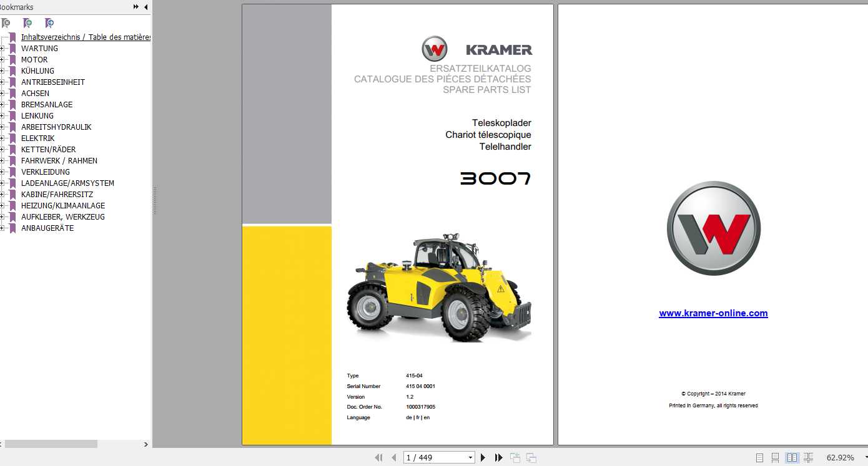This screenshot has width=868, height=466.
Task: Open the AUFKLEBER, WERKZEUG bookmark
Action: pos(63,216)
